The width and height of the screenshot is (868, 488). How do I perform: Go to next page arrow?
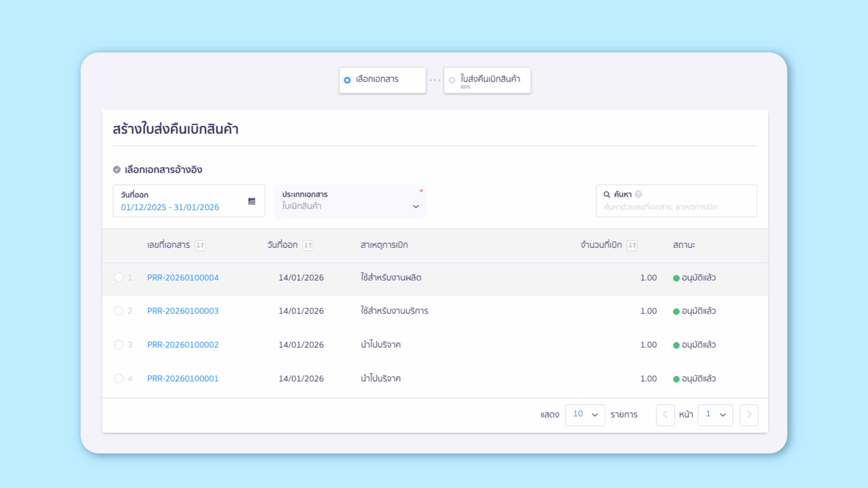coord(749,414)
